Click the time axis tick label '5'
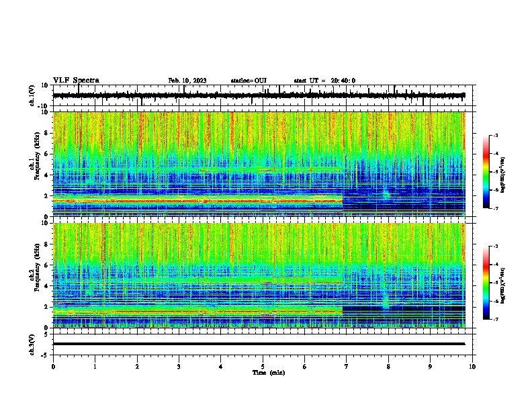Viewport: 532px width, 411px height. click(263, 367)
